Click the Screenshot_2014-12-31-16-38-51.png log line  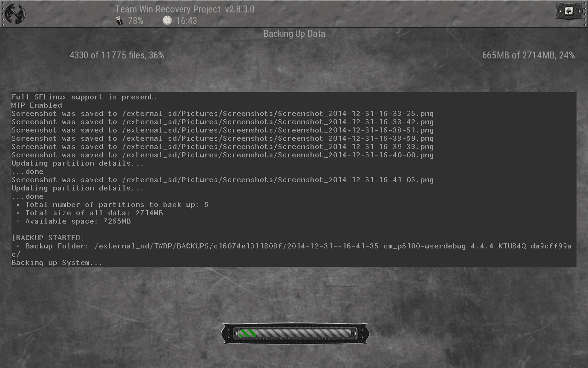click(222, 130)
